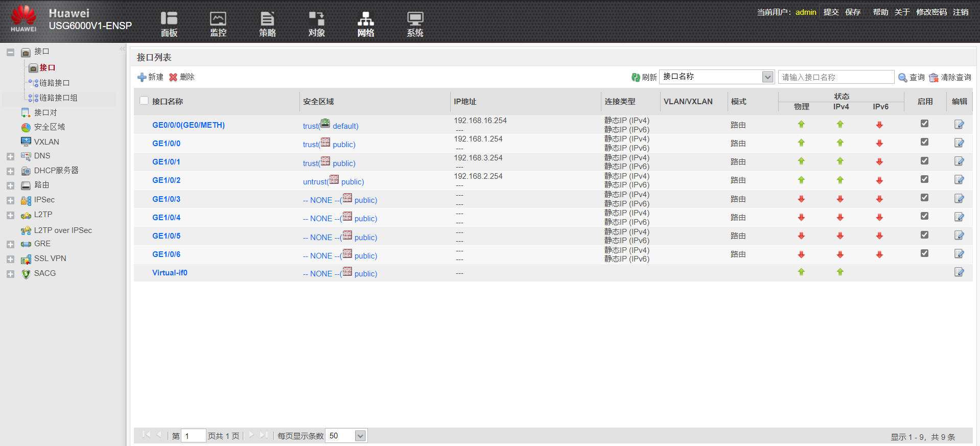
Task: Click the Huawei logo icon
Action: pyautogui.click(x=24, y=19)
